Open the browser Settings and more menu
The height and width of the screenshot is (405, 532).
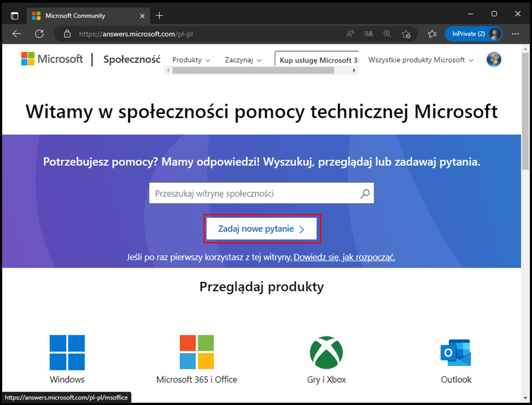tap(515, 34)
